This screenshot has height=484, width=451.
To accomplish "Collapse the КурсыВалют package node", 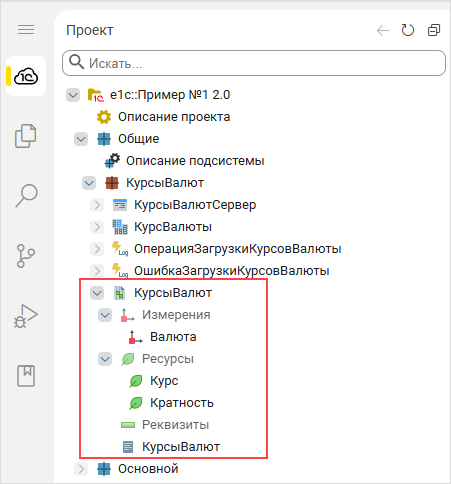I will pyautogui.click(x=89, y=183).
